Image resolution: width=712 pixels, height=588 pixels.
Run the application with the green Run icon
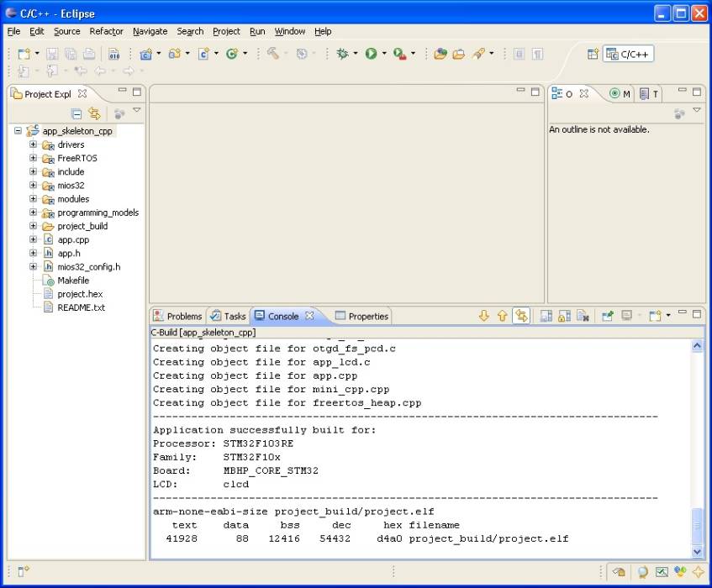[370, 53]
